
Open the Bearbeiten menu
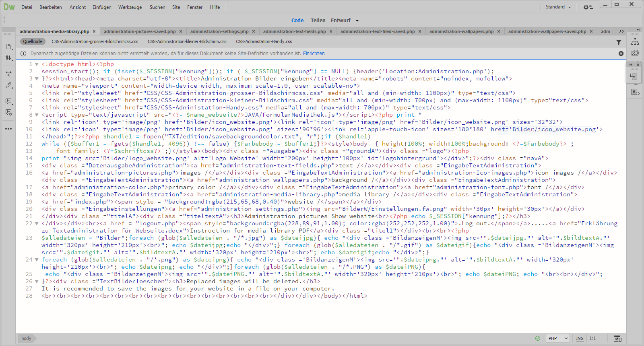[x=51, y=7]
